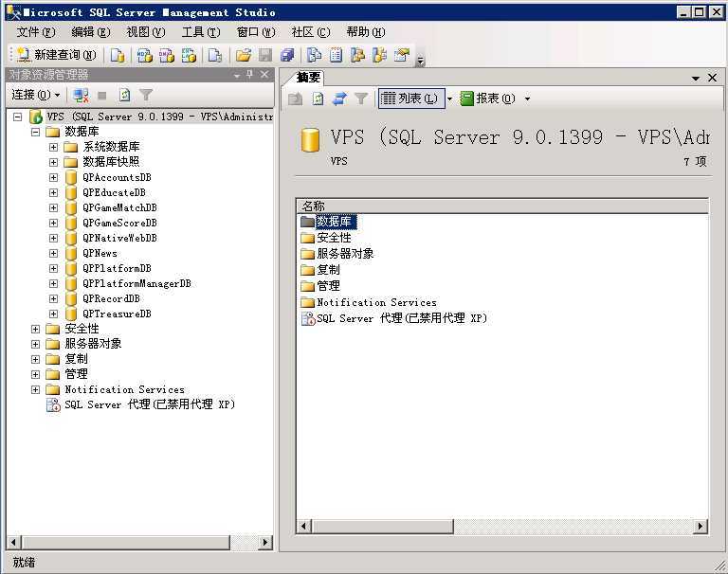Switch to the 摘要 summary tab
The height and width of the screenshot is (574, 728).
(308, 78)
